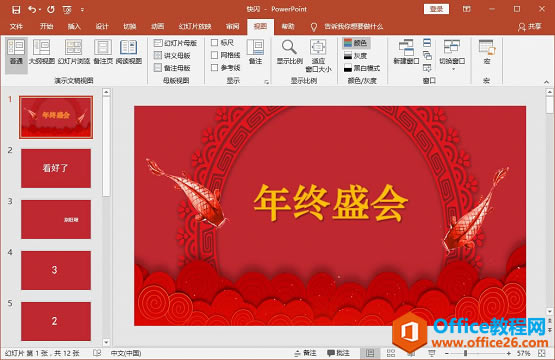Screen dimensions: 555x360
Task: Open 切换窗口 switch windows dropdown
Action: pos(452,55)
